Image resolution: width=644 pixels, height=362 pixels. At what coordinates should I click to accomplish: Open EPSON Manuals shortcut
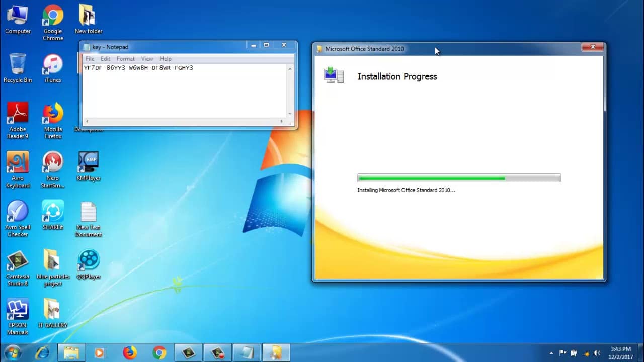[x=18, y=317]
